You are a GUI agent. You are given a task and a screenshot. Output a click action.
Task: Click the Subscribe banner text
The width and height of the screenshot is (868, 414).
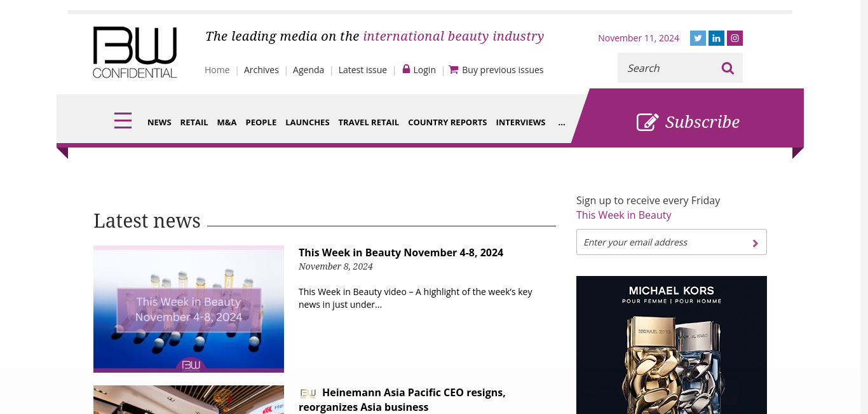tap(702, 121)
